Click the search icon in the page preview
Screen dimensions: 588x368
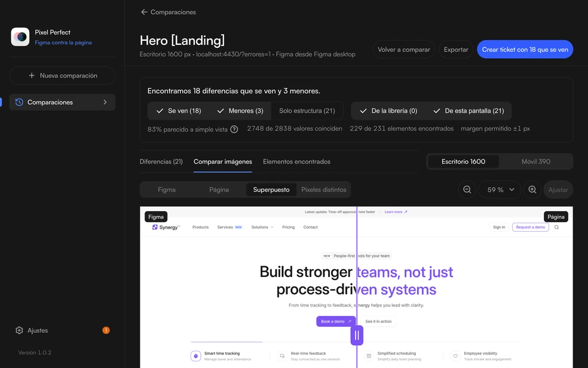coord(556,227)
